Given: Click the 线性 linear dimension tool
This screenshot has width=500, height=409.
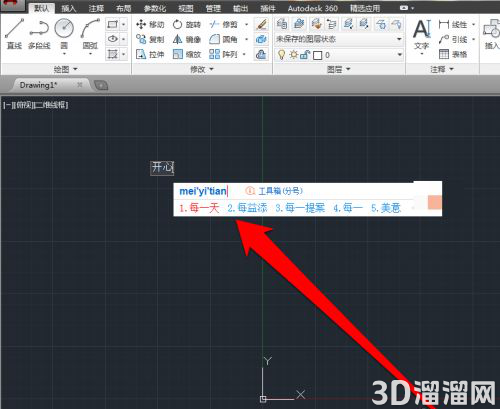Looking at the screenshot, I should pos(453,24).
